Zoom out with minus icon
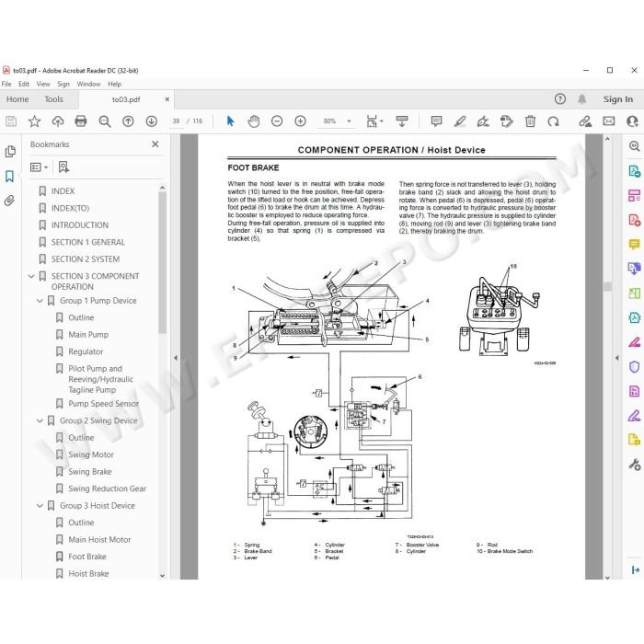This screenshot has width=644, height=644. click(x=277, y=121)
